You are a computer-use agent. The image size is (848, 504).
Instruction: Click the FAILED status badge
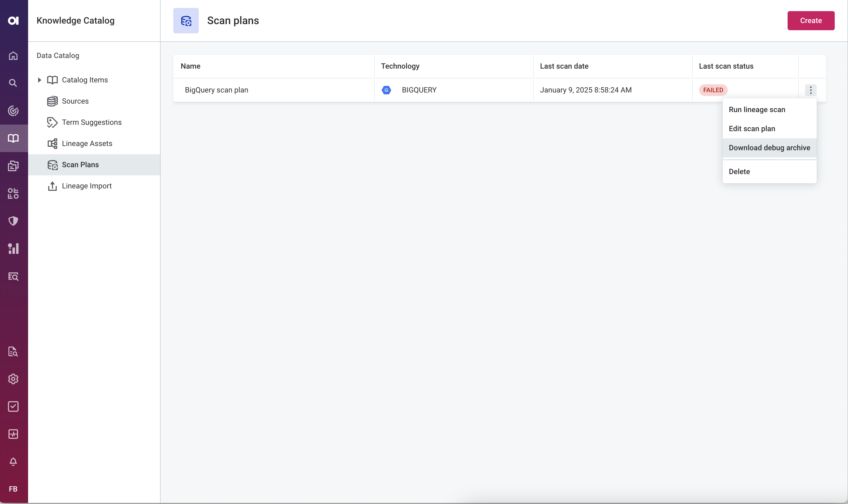click(713, 90)
